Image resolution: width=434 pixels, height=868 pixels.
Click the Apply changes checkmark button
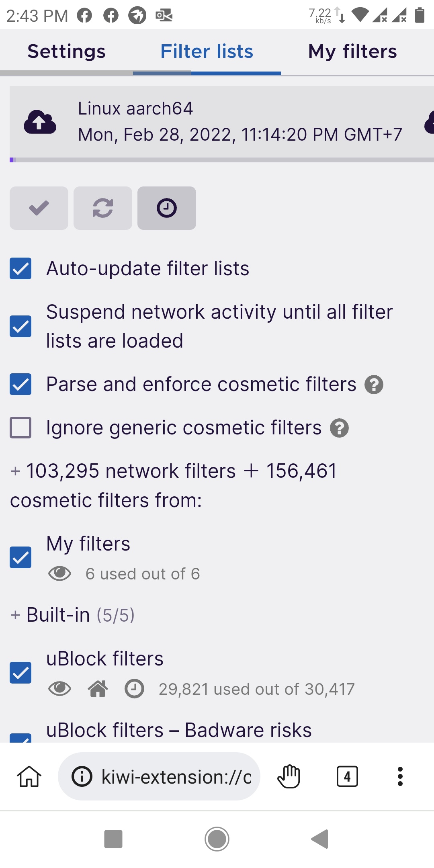(x=38, y=208)
